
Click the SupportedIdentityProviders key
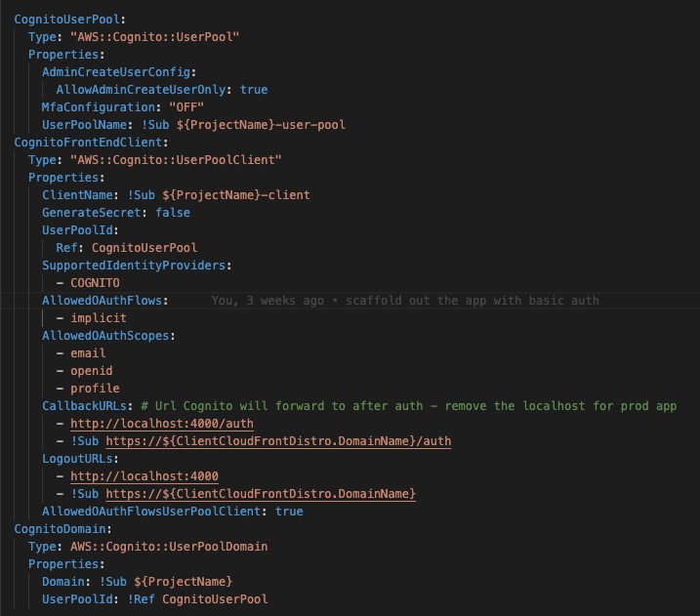point(134,266)
